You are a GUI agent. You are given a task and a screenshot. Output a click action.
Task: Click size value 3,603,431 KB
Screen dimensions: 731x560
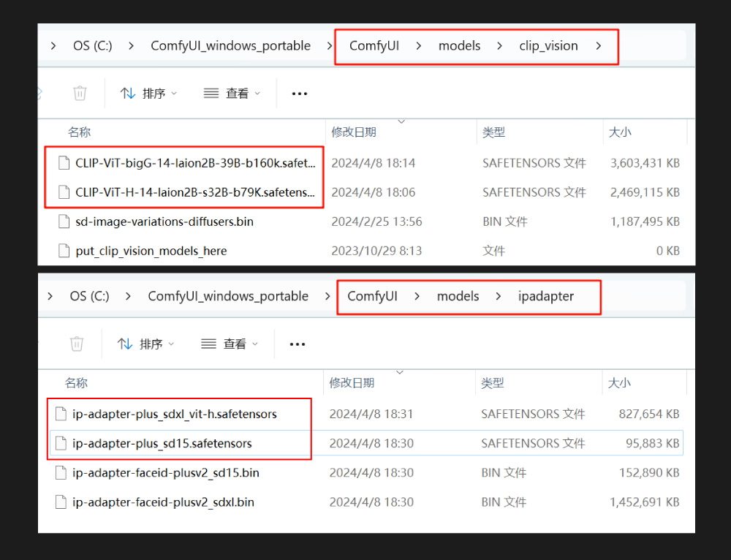(645, 163)
